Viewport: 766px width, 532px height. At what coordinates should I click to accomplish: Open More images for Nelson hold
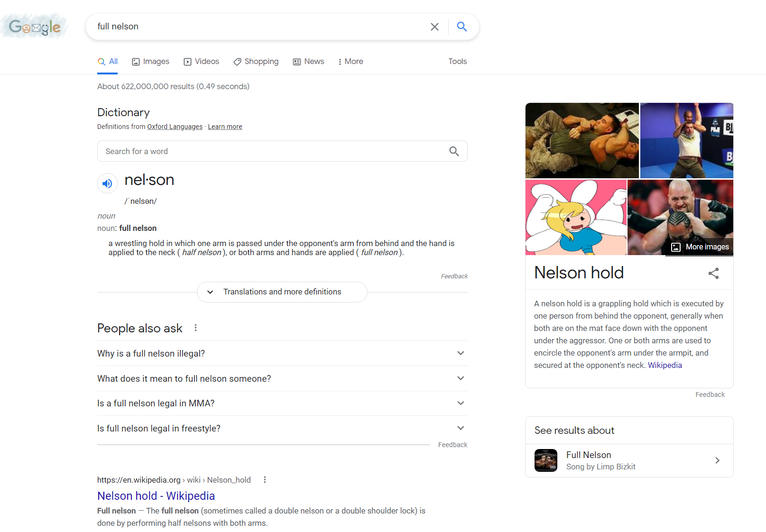click(x=699, y=247)
